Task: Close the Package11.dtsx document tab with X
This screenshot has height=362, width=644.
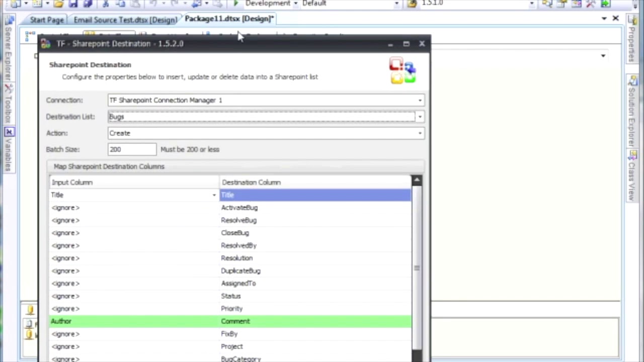Action: click(615, 19)
